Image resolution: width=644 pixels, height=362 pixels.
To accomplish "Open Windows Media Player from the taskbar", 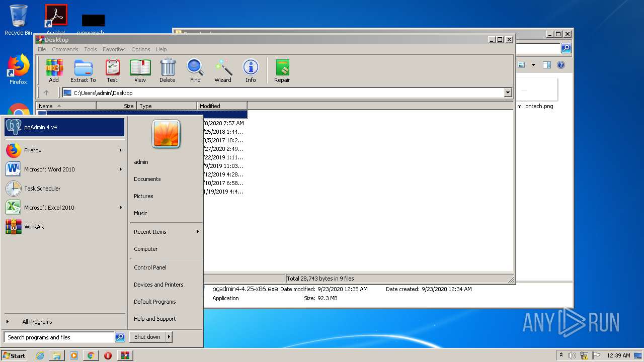I will (74, 355).
